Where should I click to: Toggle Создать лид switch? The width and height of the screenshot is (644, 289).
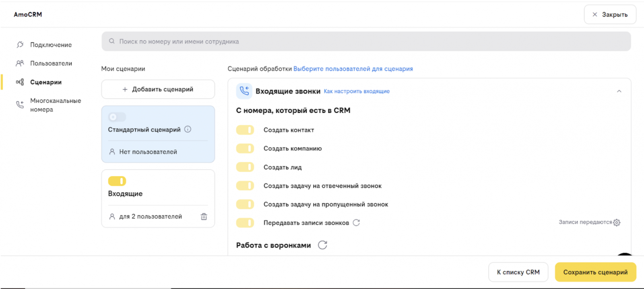pyautogui.click(x=245, y=167)
